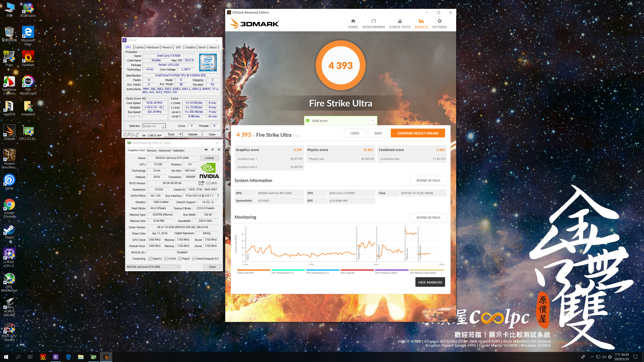The image size is (644, 362).
Task: Switch to Advanced tab in GPU-Z
Action: pos(165,150)
